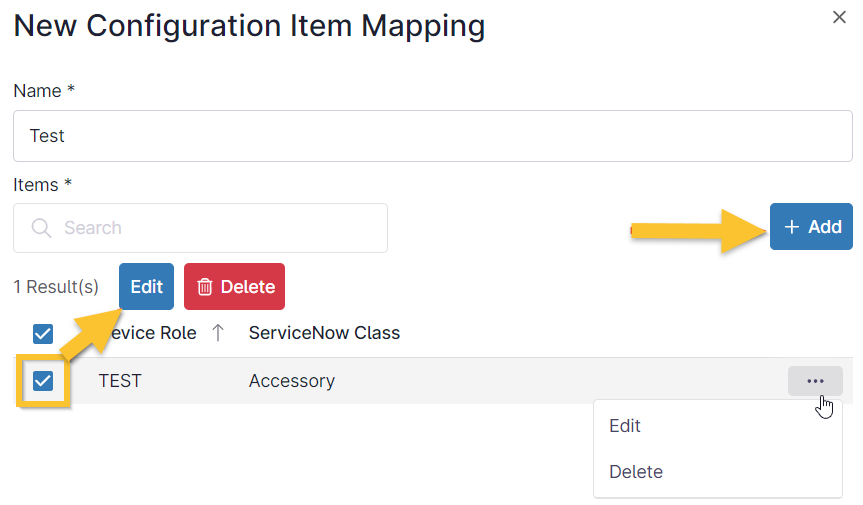Choose Delete from the row context menu
This screenshot has width=863, height=505.
(x=636, y=472)
